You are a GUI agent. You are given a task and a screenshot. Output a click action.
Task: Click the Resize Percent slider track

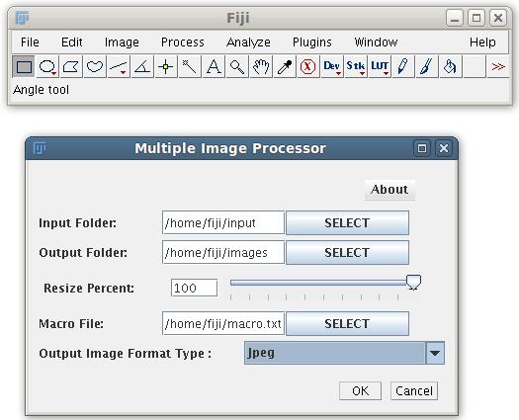tap(318, 283)
